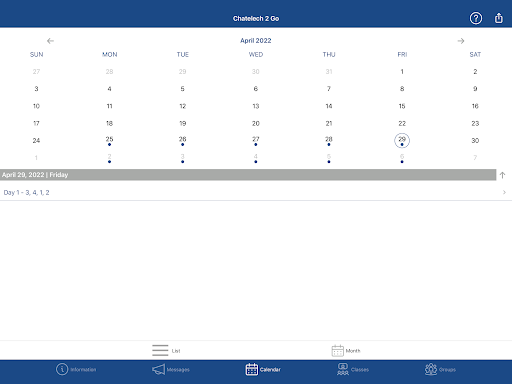Select April 25 on the calendar
Viewport: 512px width, 384px height.
pyautogui.click(x=109, y=140)
